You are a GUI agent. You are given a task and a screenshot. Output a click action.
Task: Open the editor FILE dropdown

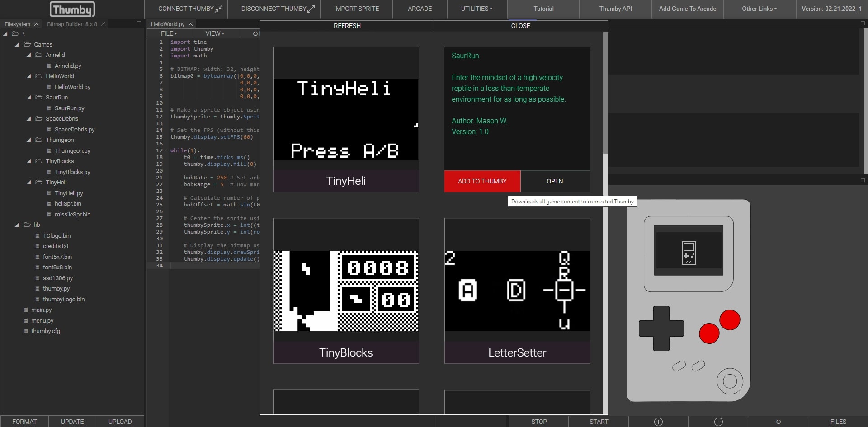pyautogui.click(x=169, y=33)
